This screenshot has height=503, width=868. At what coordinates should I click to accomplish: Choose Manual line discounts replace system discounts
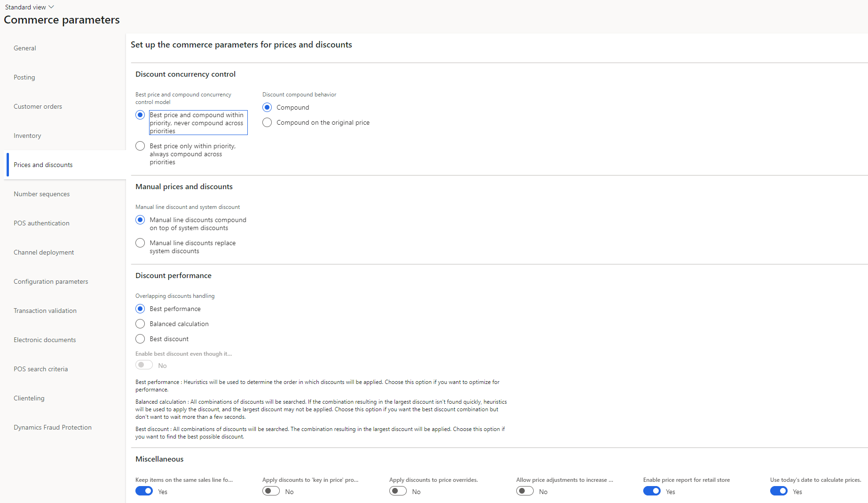tap(140, 243)
